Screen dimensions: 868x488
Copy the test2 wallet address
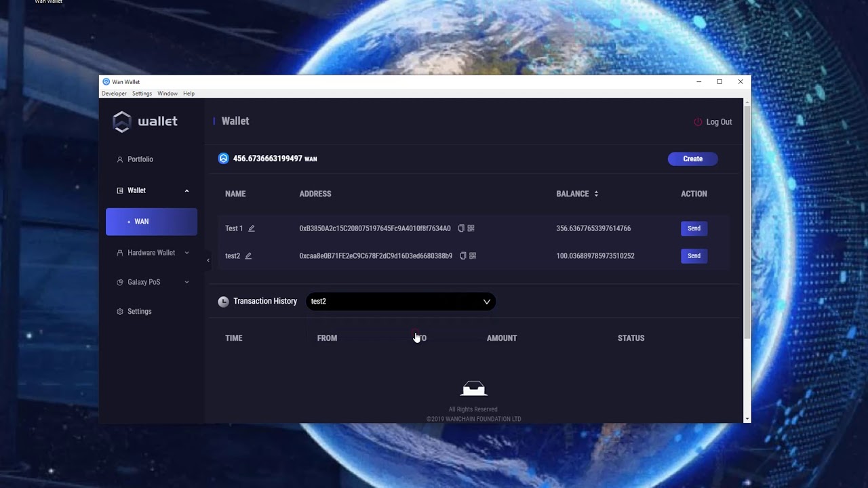point(463,256)
